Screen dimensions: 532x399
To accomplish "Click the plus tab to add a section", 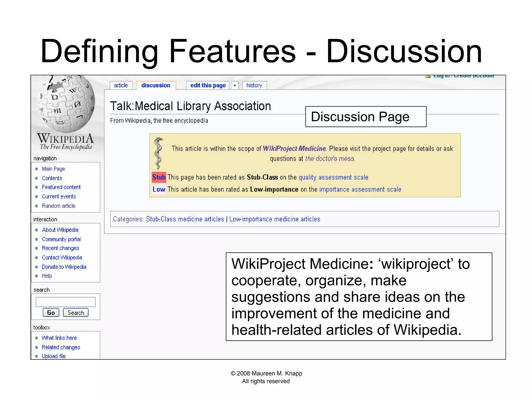I will click(x=235, y=85).
